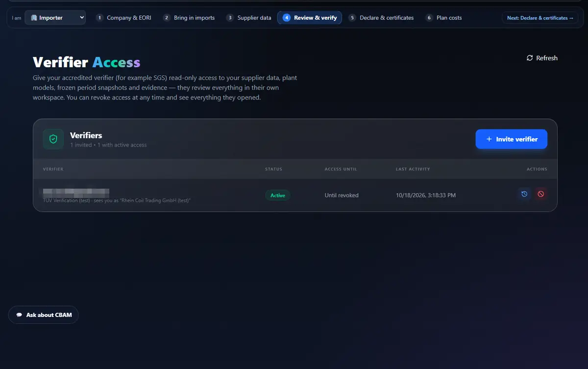Click the STATUS column header
This screenshot has height=369, width=588.
click(273, 169)
